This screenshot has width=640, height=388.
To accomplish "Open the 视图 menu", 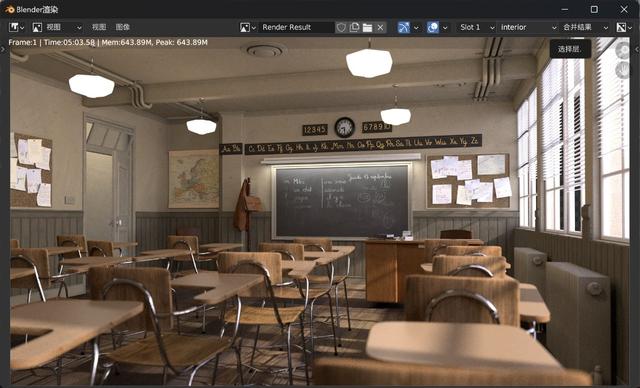I will coord(99,27).
